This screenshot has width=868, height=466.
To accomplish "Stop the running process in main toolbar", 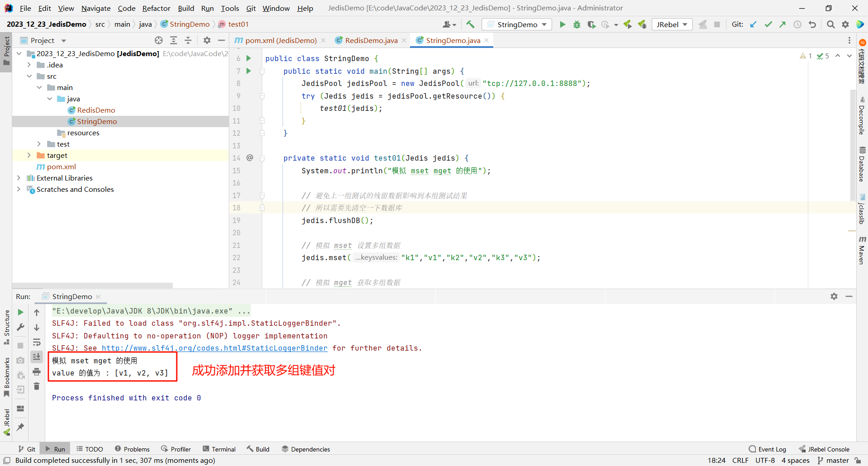I will [x=717, y=24].
